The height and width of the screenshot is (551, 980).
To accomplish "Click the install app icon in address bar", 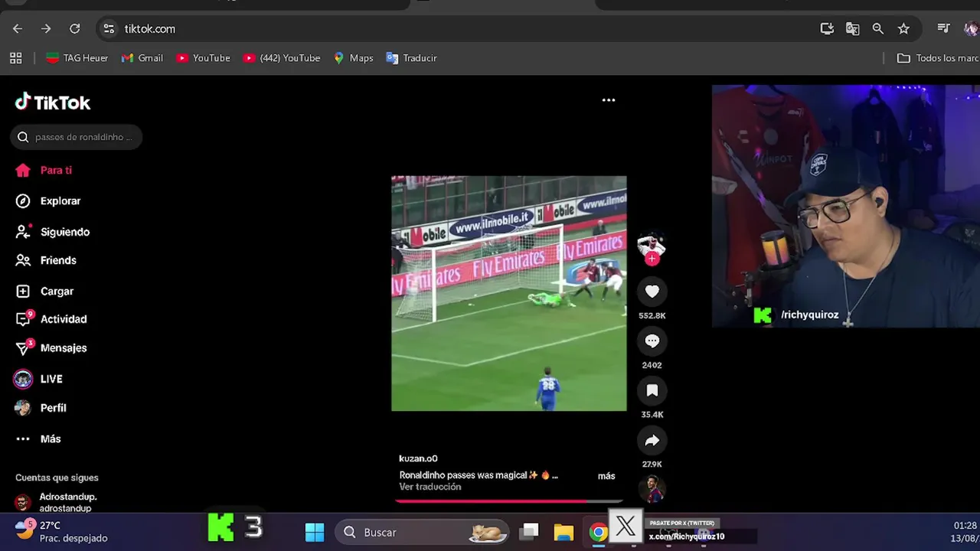I will pyautogui.click(x=827, y=28).
